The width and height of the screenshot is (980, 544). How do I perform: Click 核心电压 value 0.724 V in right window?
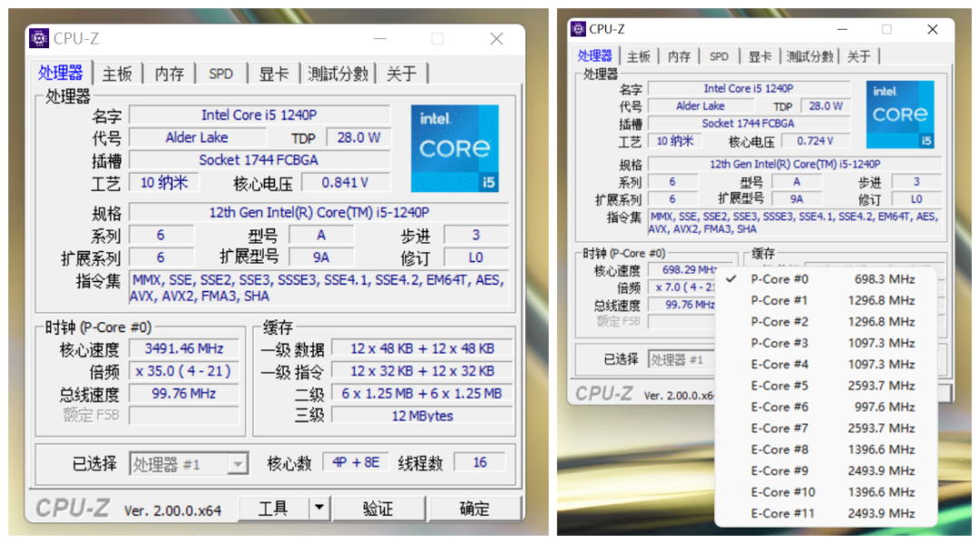tap(815, 141)
